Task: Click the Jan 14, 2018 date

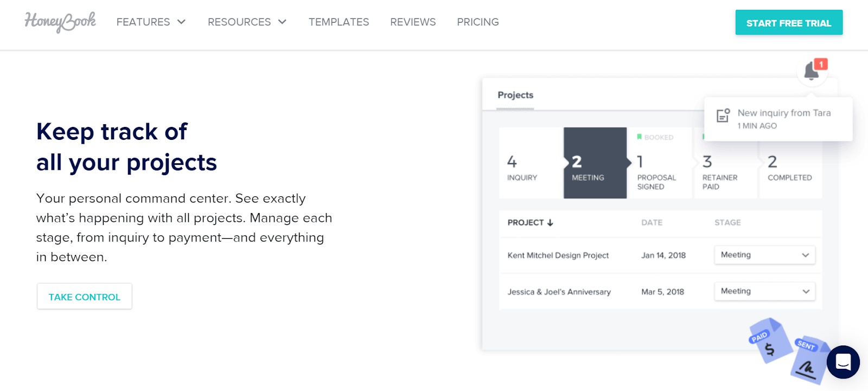Action: (663, 255)
